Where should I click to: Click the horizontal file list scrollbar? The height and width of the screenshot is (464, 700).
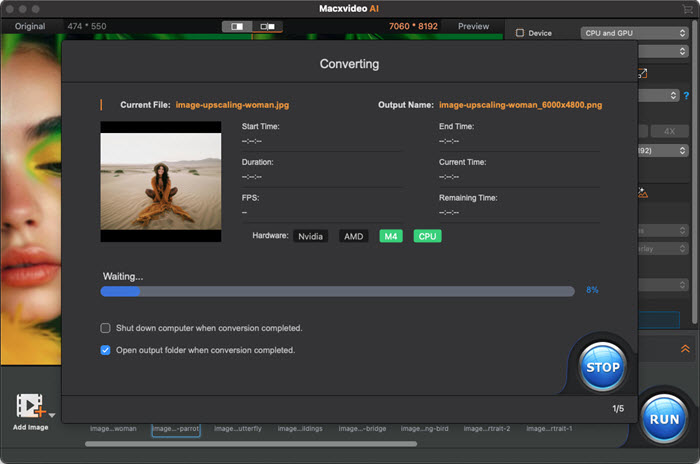[251, 444]
